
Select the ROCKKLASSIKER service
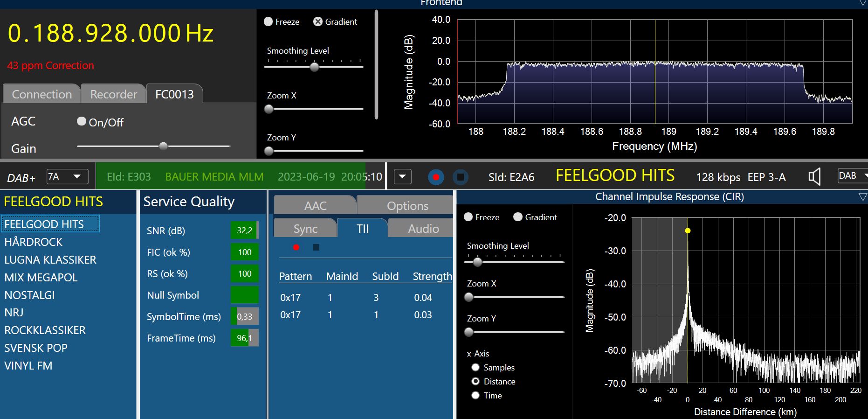(45, 330)
